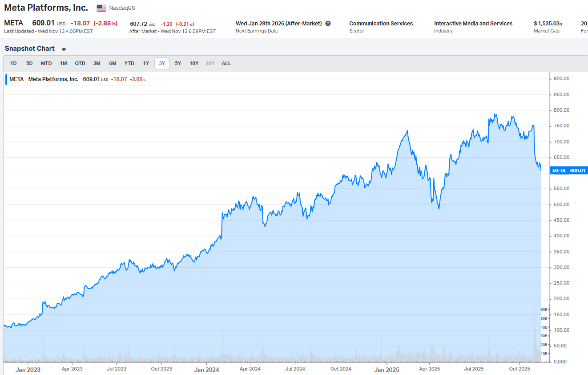The image size is (588, 375).
Task: Click the Jul 2024 axis label
Action: click(295, 369)
